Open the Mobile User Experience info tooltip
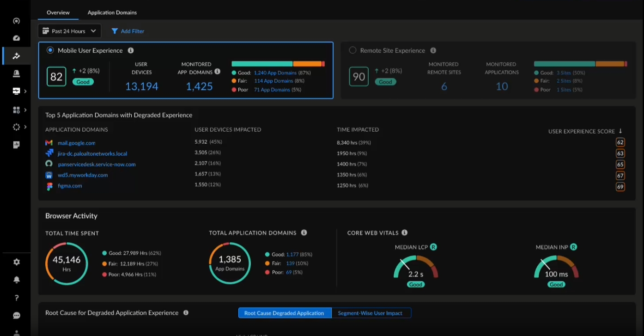The image size is (644, 336). 132,50
